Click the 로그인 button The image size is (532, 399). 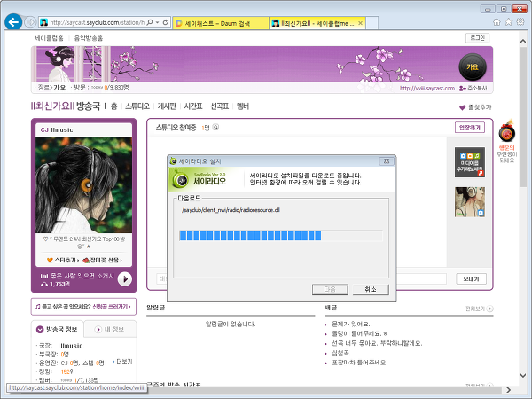click(x=477, y=38)
